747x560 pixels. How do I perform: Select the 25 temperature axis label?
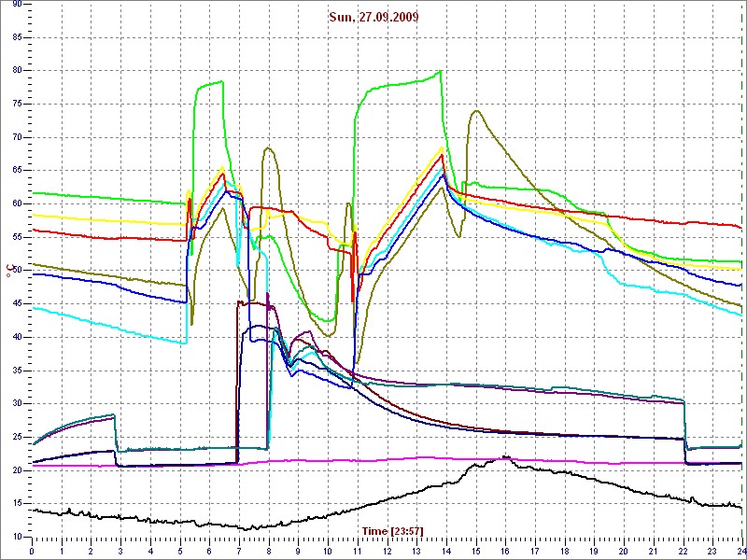(17, 437)
